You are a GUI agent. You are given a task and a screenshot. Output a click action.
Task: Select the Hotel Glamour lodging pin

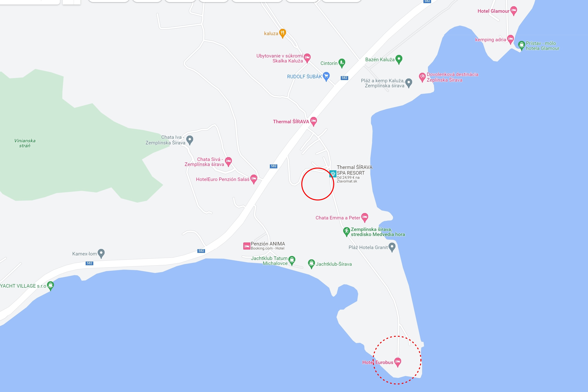[513, 11]
